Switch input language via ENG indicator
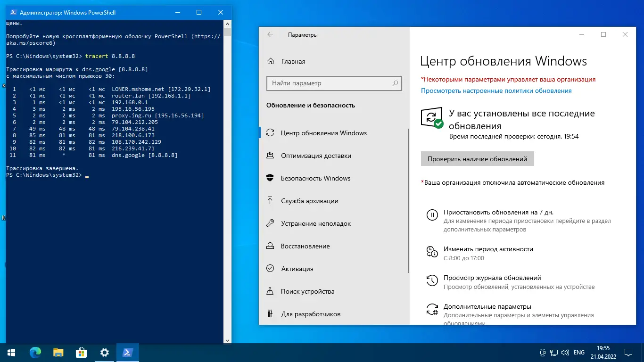Viewport: 644px width, 362px height. (579, 353)
